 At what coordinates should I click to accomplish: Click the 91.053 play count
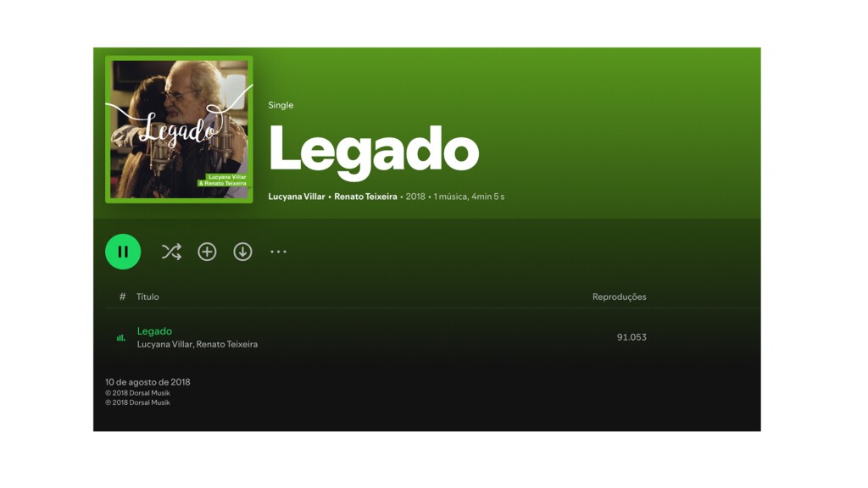click(x=632, y=337)
